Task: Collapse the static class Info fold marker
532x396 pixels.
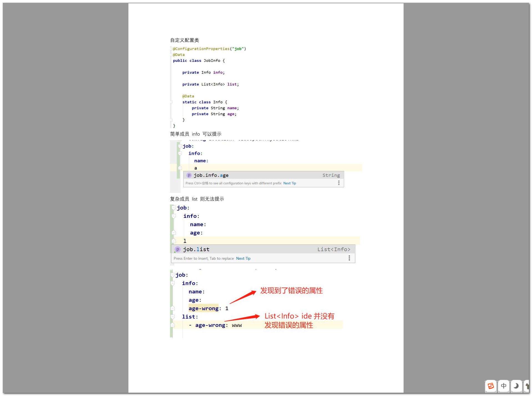Action: click(171, 102)
